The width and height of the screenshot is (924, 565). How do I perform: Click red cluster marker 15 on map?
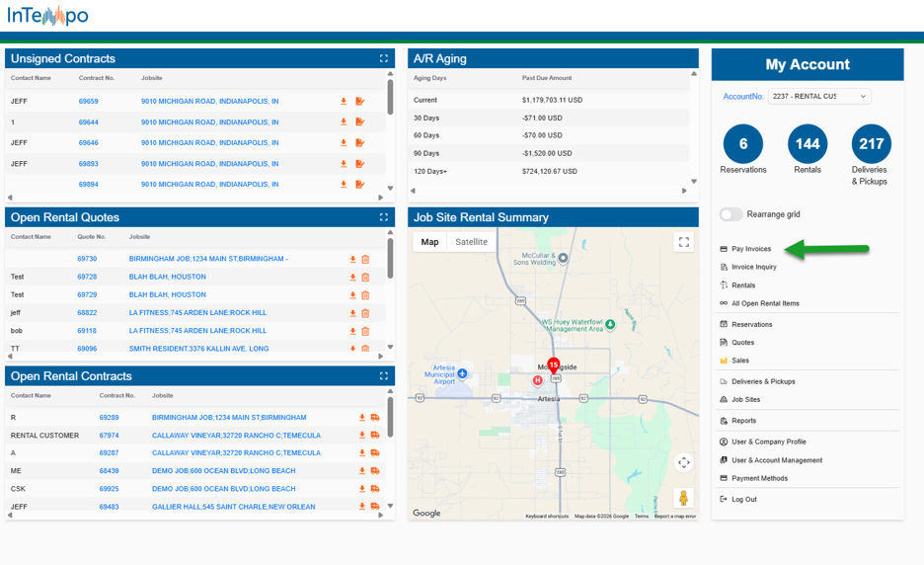554,364
